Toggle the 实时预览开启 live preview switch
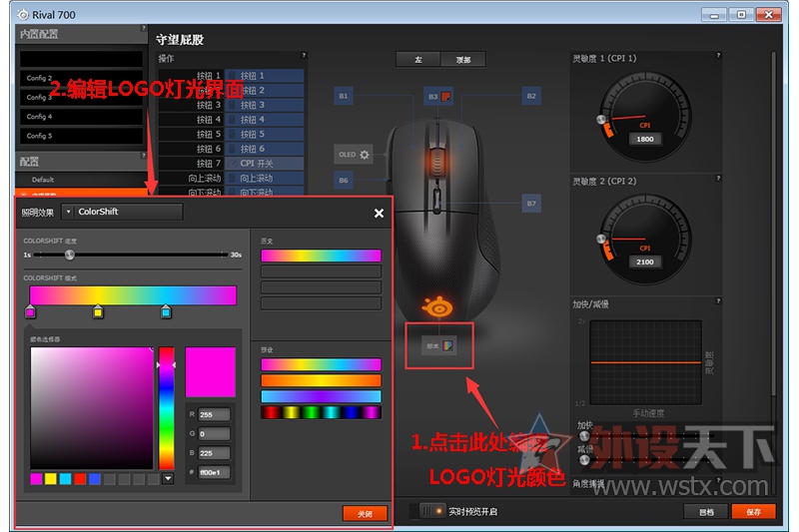Screen dimensions: 799x532 click(x=432, y=511)
